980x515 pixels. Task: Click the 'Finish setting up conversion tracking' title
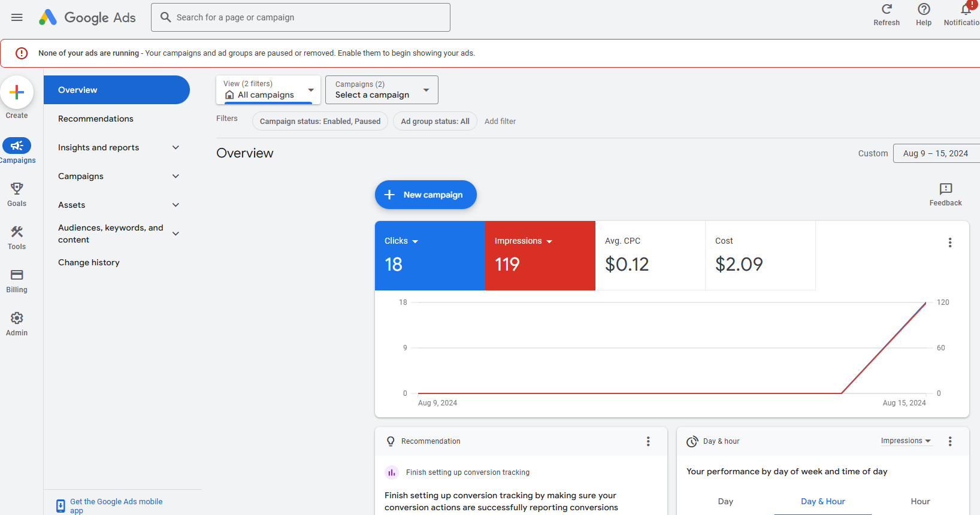point(468,472)
